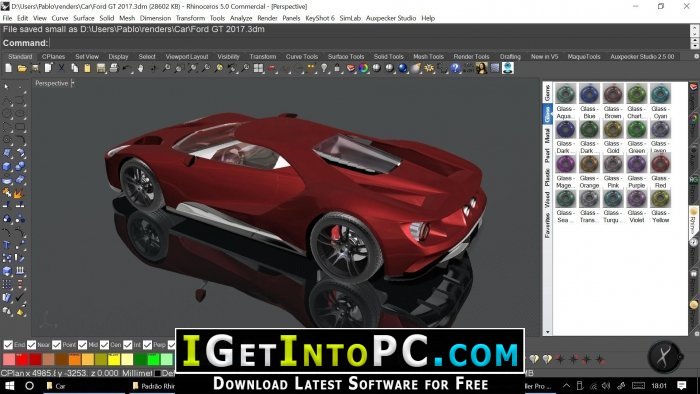The height and width of the screenshot is (394, 700).
Task: Pick the yellow color swatch
Action: (x=114, y=360)
